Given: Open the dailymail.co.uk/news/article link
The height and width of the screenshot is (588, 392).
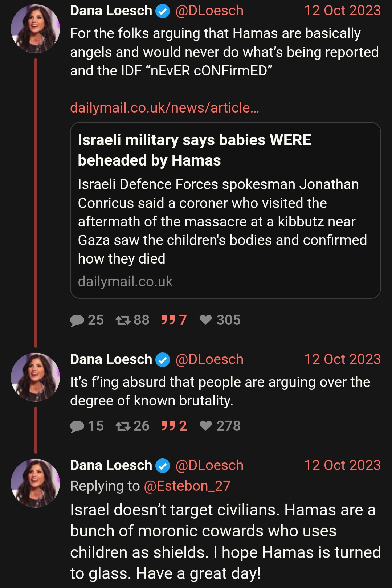Looking at the screenshot, I should [164, 108].
